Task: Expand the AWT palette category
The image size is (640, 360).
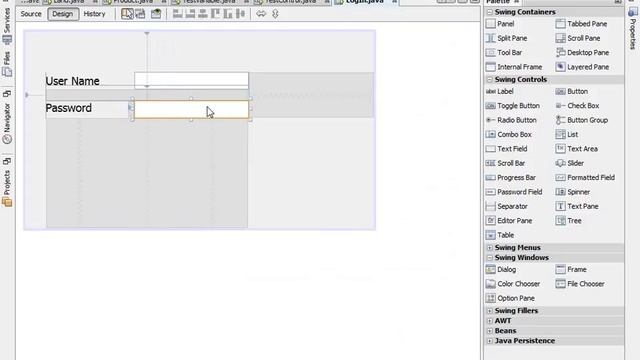Action: (489, 321)
